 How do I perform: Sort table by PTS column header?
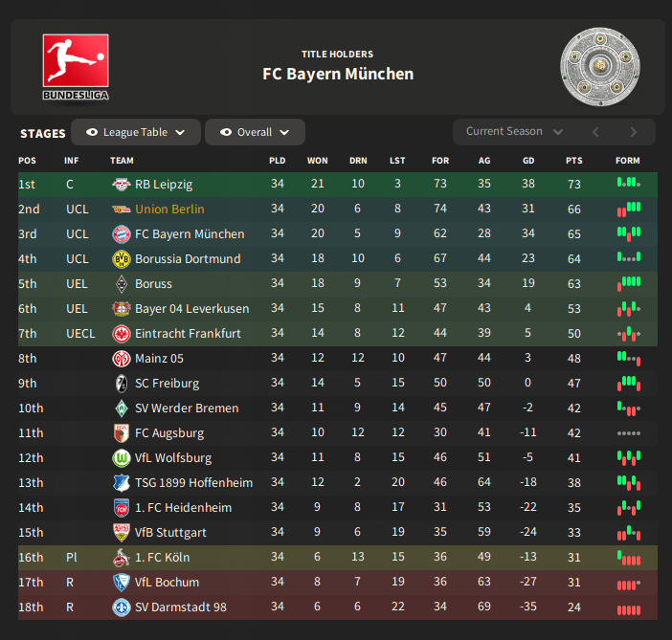tap(574, 161)
